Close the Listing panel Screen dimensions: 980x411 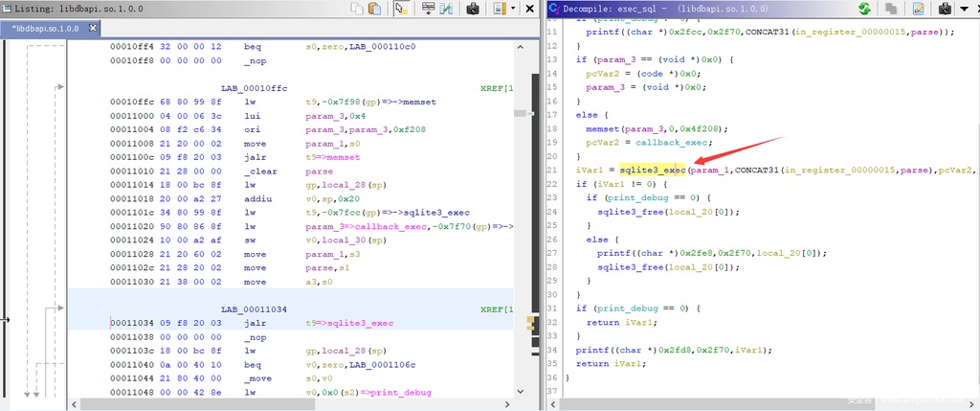pyautogui.click(x=529, y=9)
